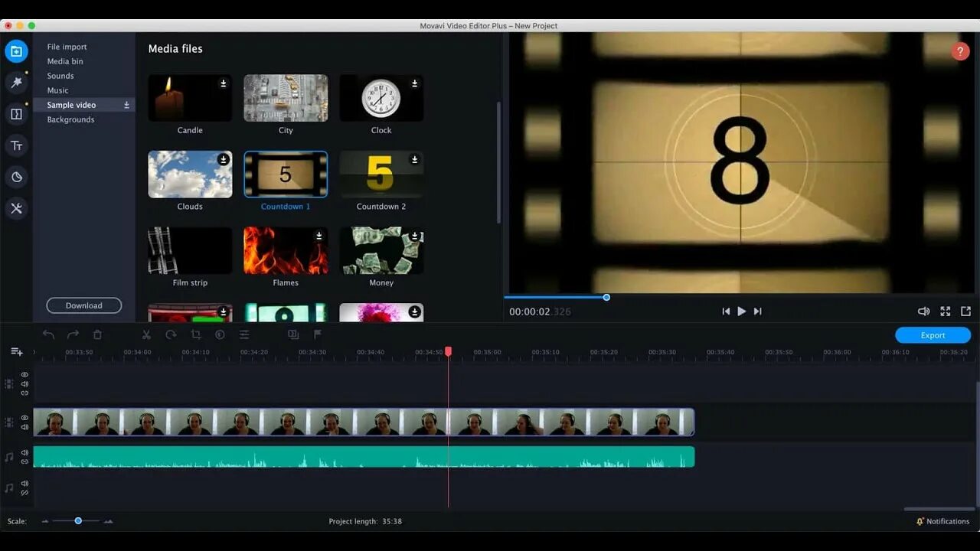Click the timeline Scale slider handle
The height and width of the screenshot is (551, 980).
coord(78,520)
